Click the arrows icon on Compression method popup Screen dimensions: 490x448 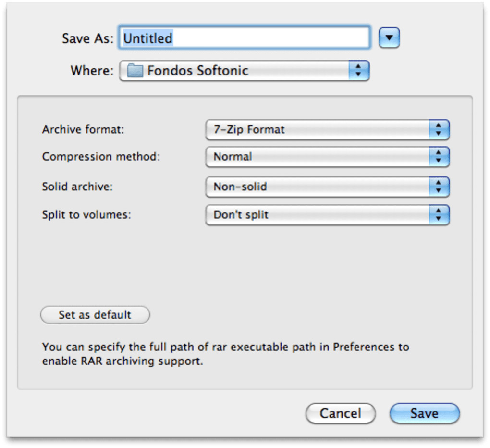(x=438, y=157)
